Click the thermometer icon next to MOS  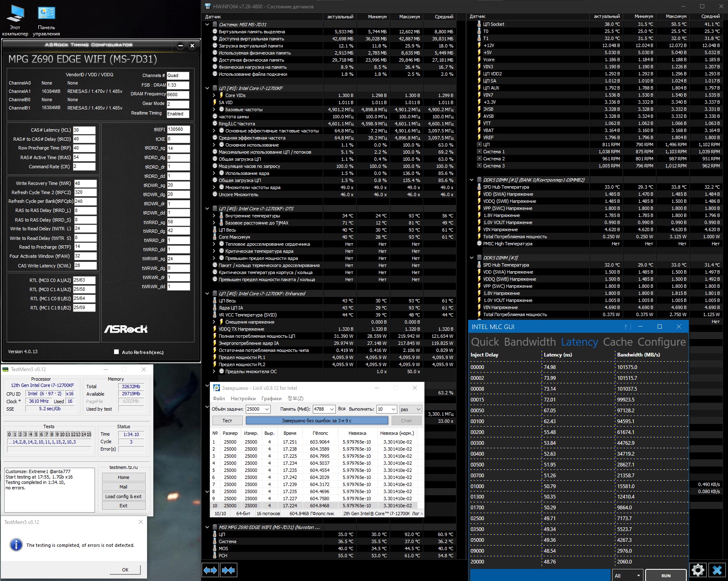215,549
